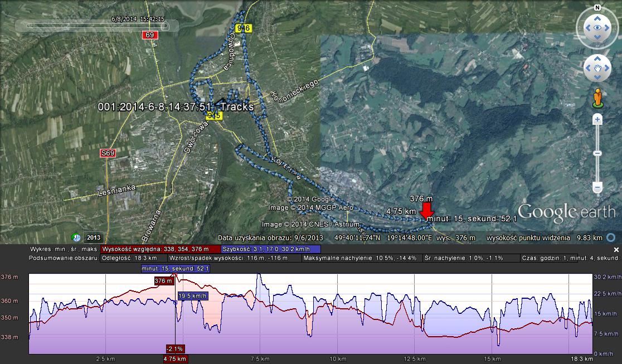
Task: Click the red arrow position marker on map
Action: (x=427, y=211)
